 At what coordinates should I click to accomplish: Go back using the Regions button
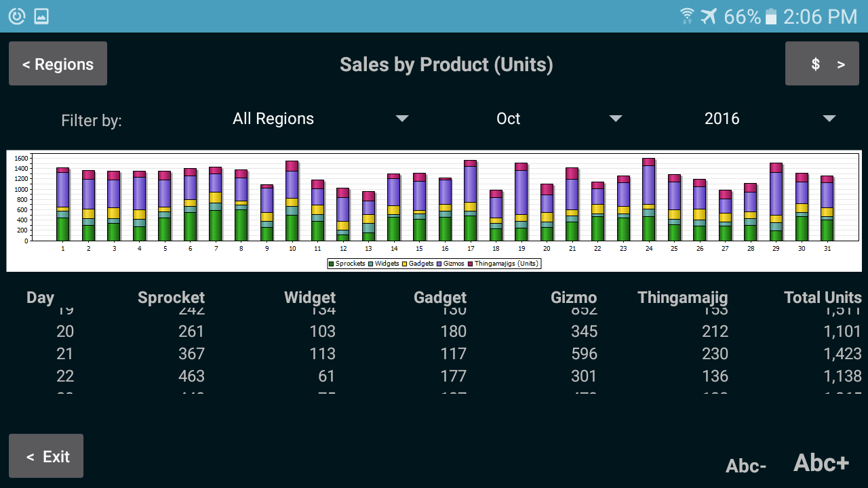[x=58, y=63]
